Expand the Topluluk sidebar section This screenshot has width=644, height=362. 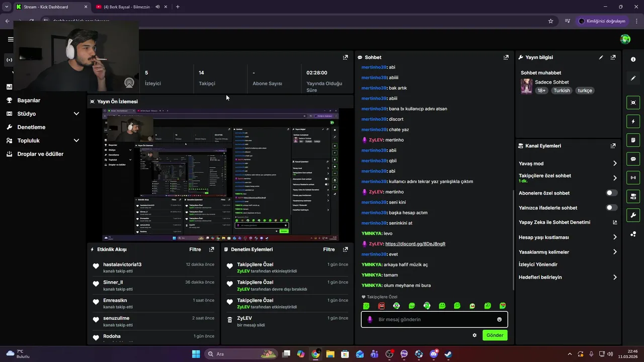click(x=76, y=141)
